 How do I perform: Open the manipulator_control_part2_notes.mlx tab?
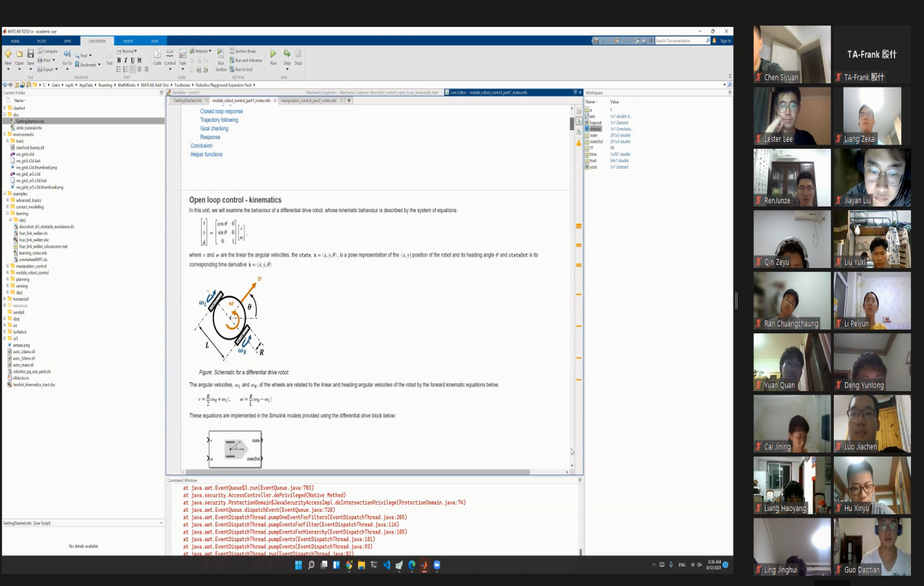click(308, 101)
